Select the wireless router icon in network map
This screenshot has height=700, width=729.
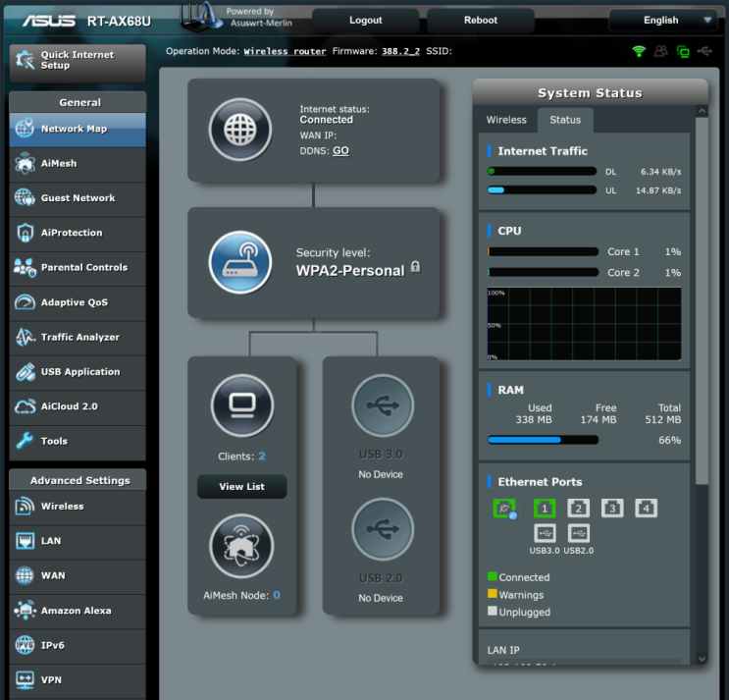pyautogui.click(x=240, y=262)
